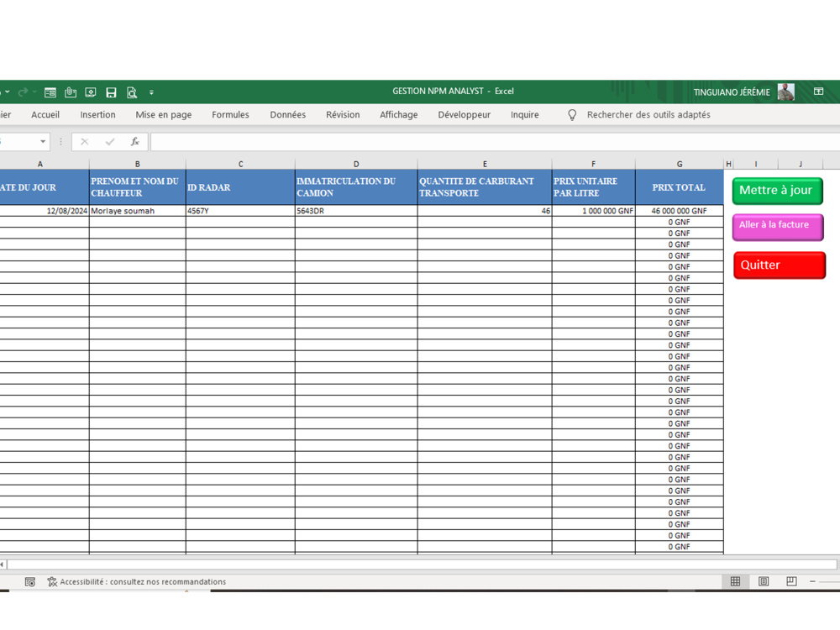Select the cell 46 000 000 GNF
The image size is (840, 630).
coord(680,211)
